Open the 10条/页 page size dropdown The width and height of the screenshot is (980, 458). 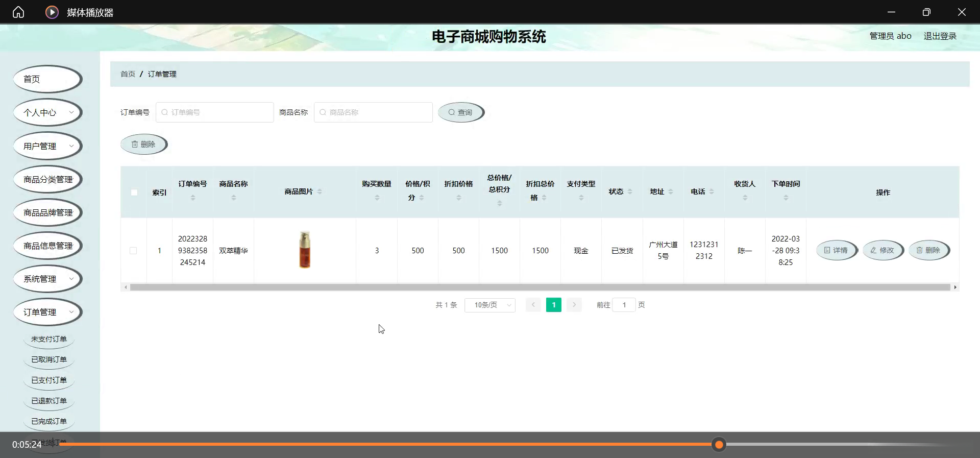pos(490,305)
